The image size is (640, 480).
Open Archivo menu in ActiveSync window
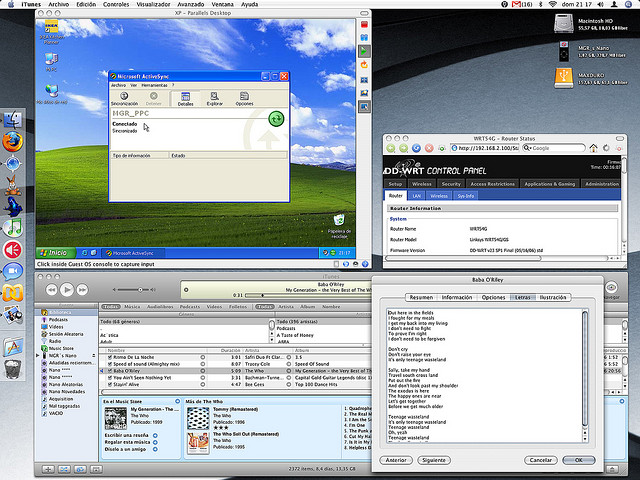pyautogui.click(x=119, y=85)
